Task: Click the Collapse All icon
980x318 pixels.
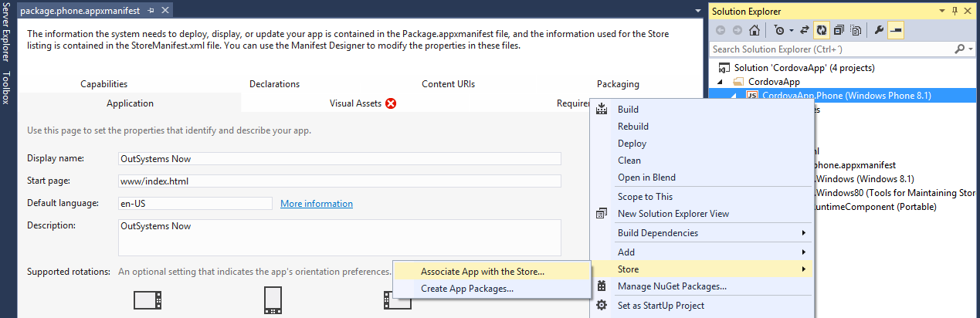Action: pos(839,31)
